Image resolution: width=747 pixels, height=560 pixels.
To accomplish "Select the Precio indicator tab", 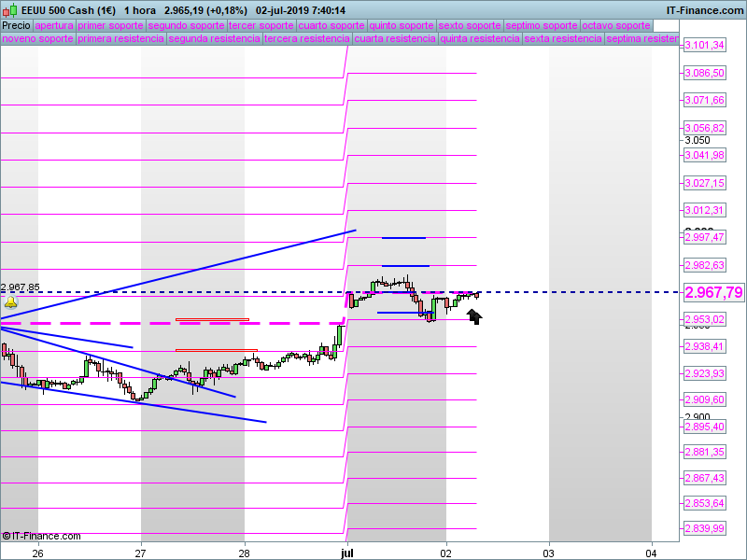I will click(16, 25).
